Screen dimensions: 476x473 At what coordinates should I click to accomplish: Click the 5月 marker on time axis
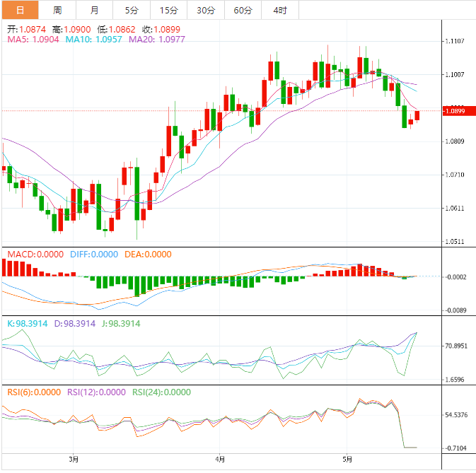(x=347, y=459)
